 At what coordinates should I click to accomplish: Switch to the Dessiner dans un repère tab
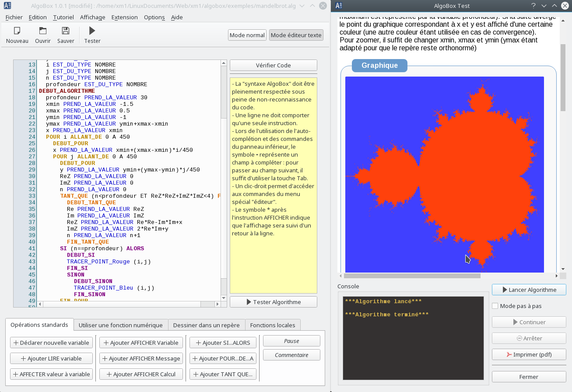coord(206,325)
